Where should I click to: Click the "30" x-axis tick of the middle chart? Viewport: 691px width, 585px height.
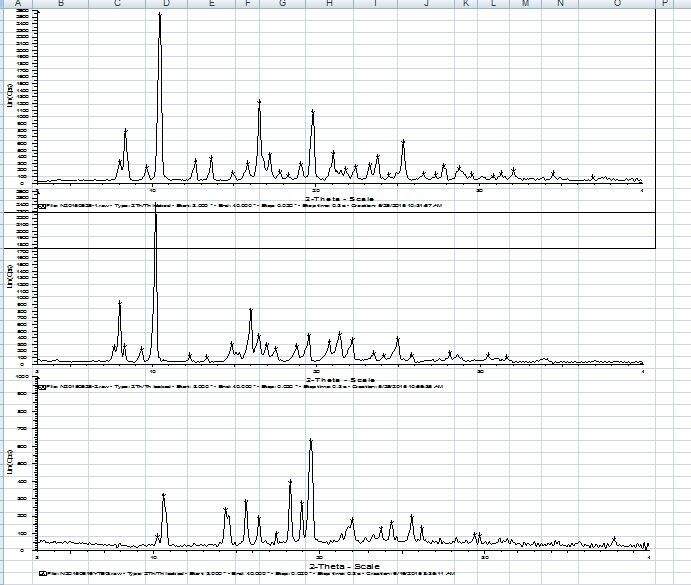480,372
